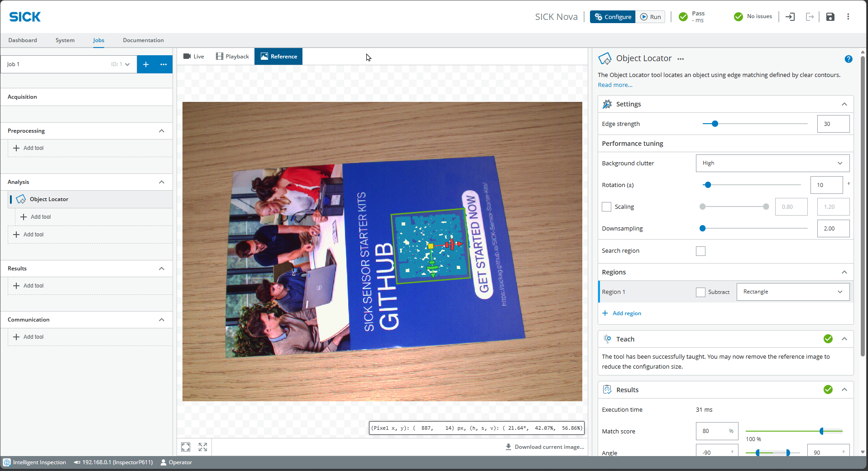
Task: Click the Read more... link
Action: coord(615,85)
